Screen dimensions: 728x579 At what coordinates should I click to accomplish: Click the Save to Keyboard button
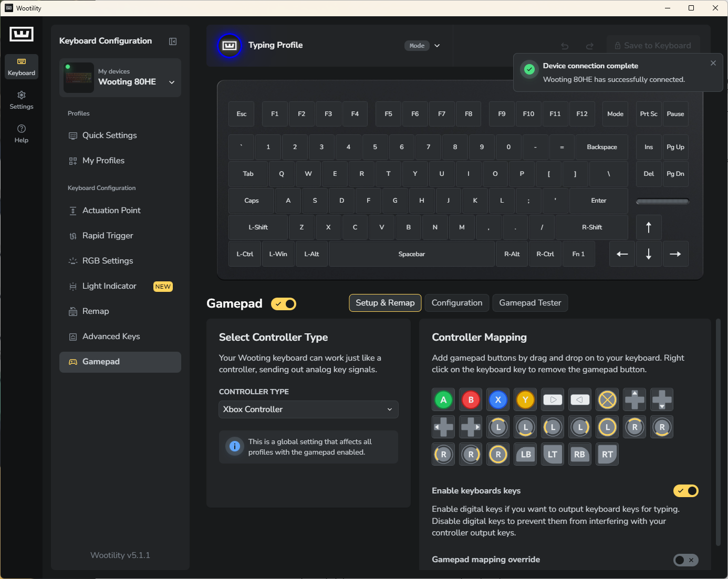[x=653, y=46]
